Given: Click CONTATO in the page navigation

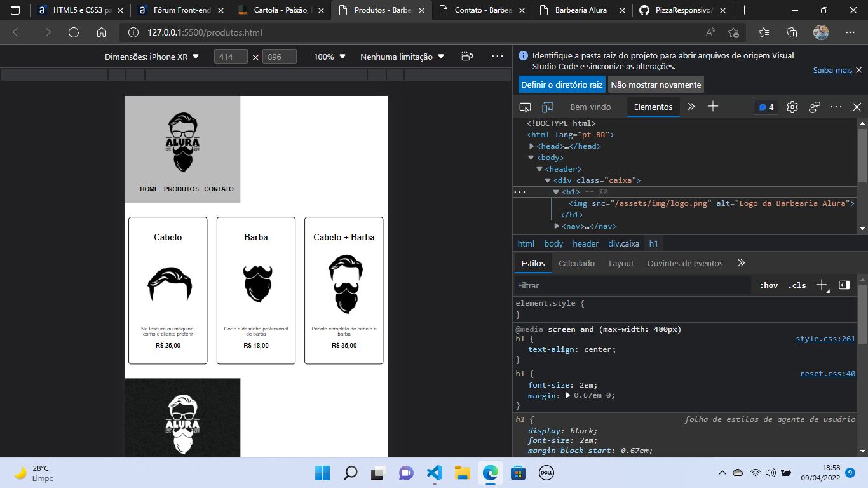Looking at the screenshot, I should (219, 189).
